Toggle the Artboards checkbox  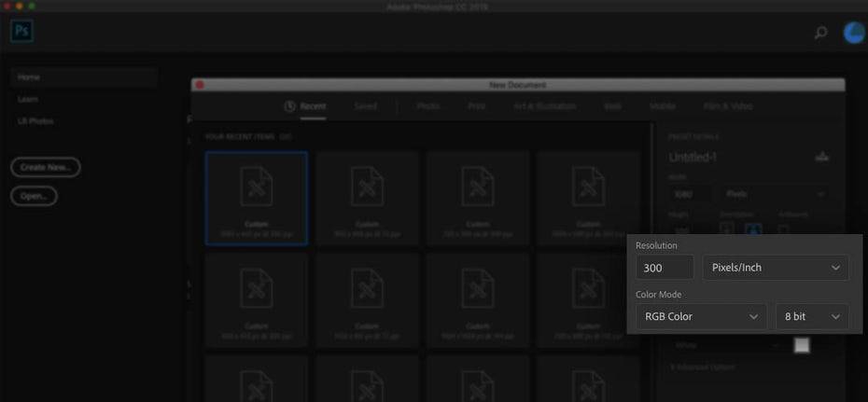pyautogui.click(x=783, y=229)
